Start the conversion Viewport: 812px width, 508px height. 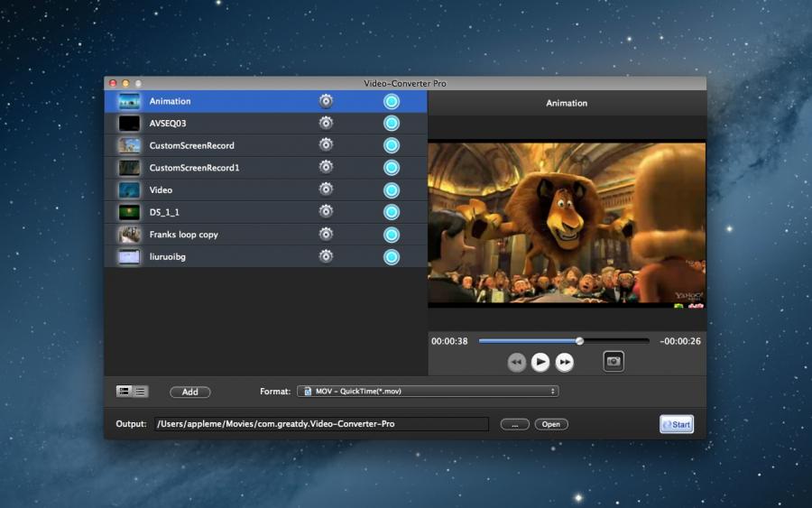677,424
